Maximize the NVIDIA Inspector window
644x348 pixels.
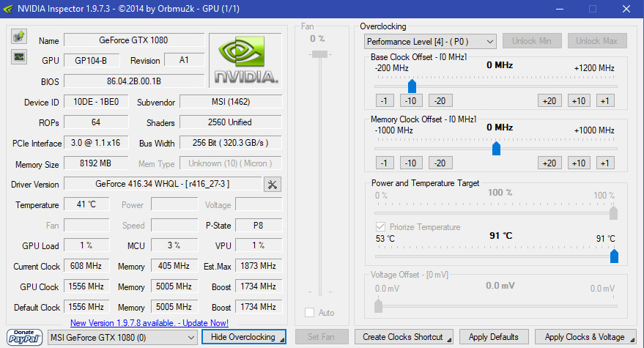(593, 9)
